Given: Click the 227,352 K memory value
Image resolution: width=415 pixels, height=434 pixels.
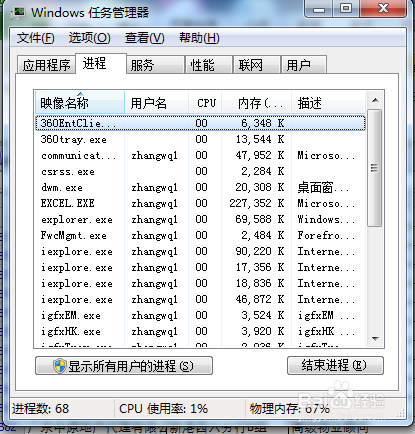Looking at the screenshot, I should pos(257,203).
